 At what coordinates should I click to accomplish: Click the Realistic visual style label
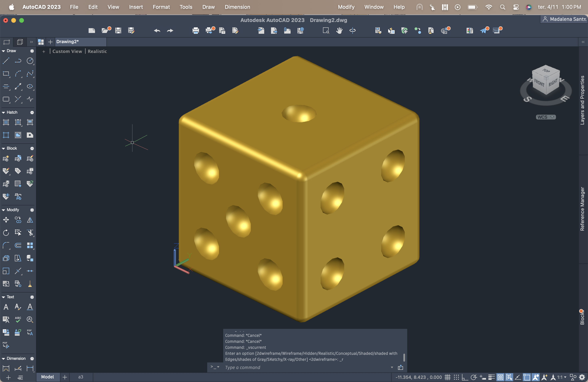click(x=97, y=51)
